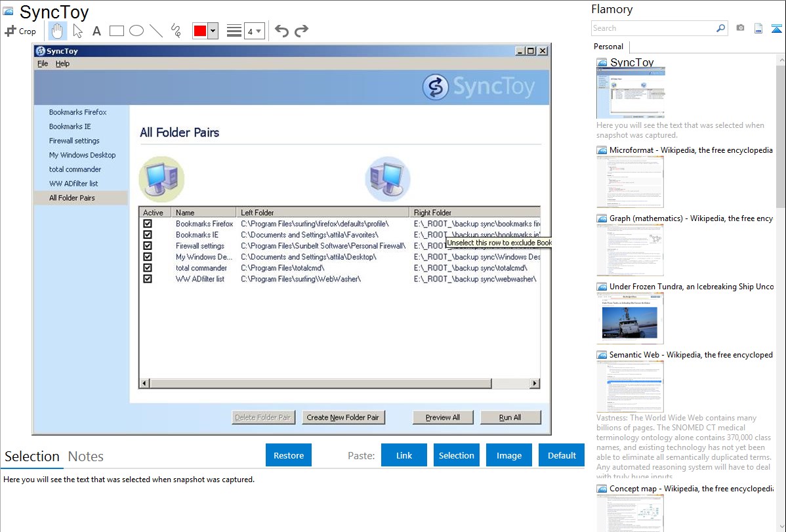Uncheck the Firewall settings Active checkbox

point(148,246)
